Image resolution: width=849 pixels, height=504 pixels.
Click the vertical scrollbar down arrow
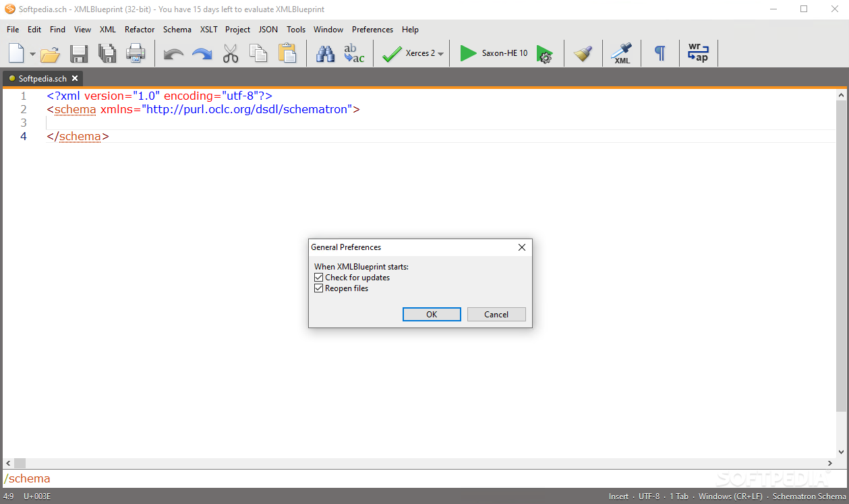coord(841,452)
